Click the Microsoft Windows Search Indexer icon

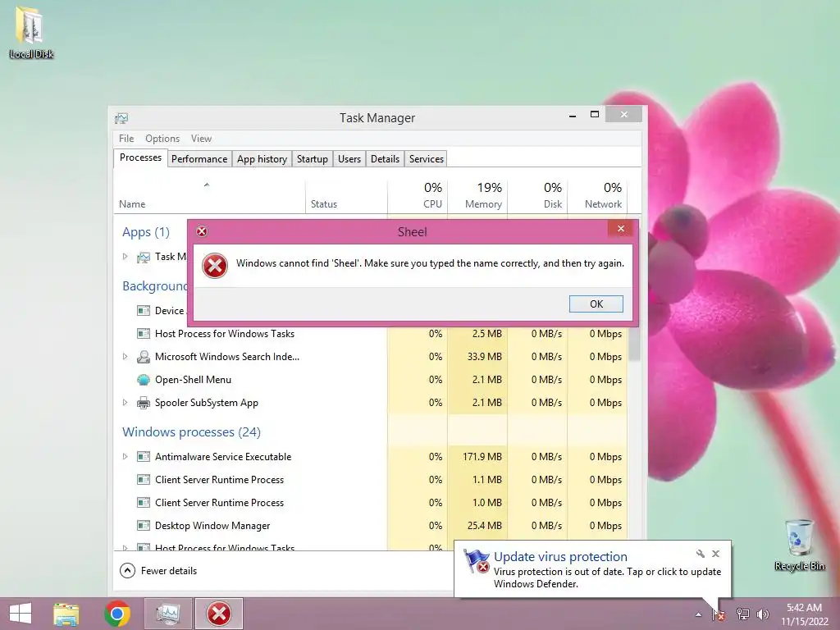143,356
